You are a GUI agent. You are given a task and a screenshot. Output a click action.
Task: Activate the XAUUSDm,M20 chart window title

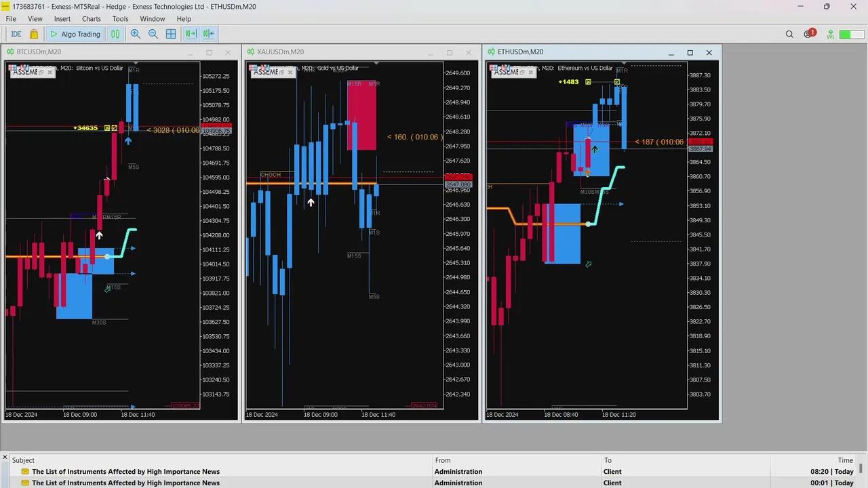[x=281, y=52]
